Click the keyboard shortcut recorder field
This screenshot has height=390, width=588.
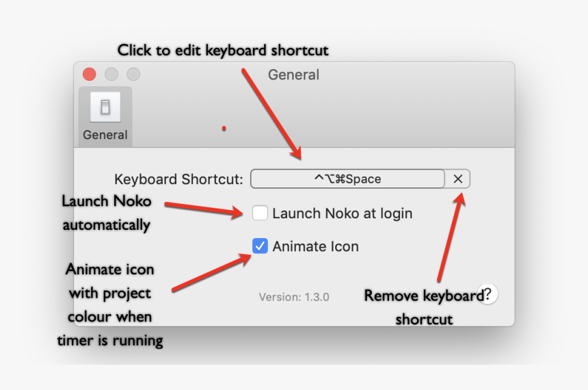click(x=347, y=179)
